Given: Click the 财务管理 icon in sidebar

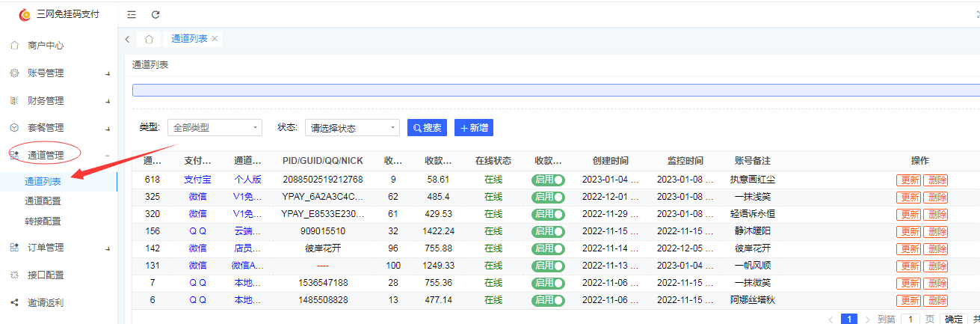Looking at the screenshot, I should click(14, 100).
